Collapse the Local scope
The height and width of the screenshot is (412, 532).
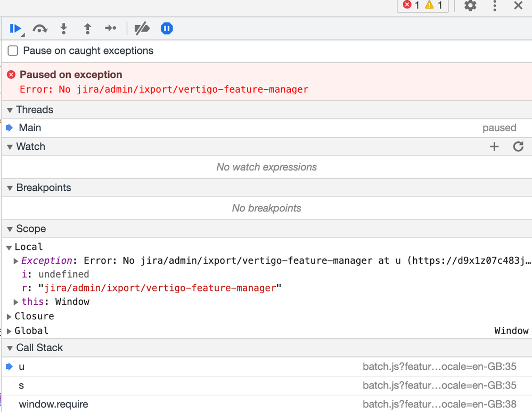tap(9, 247)
